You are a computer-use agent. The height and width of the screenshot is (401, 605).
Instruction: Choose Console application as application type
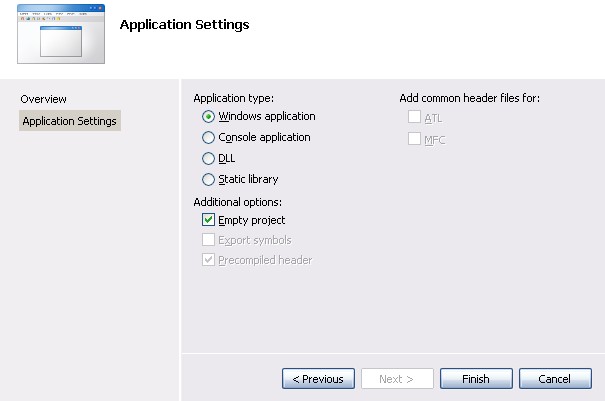(x=208, y=137)
